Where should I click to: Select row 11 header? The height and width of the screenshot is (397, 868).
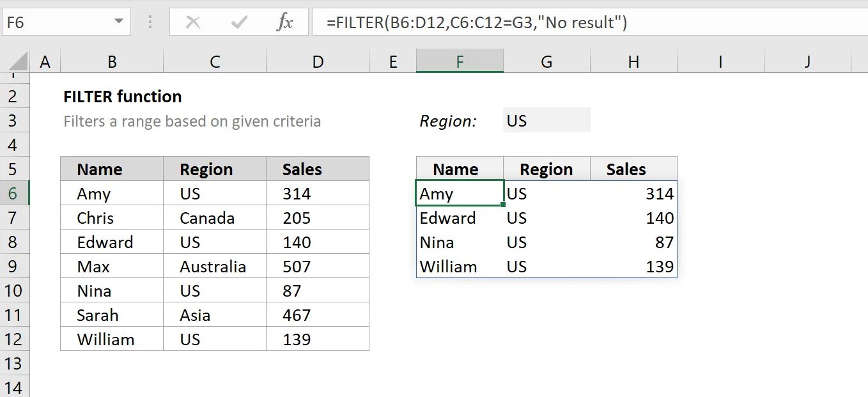pyautogui.click(x=14, y=315)
